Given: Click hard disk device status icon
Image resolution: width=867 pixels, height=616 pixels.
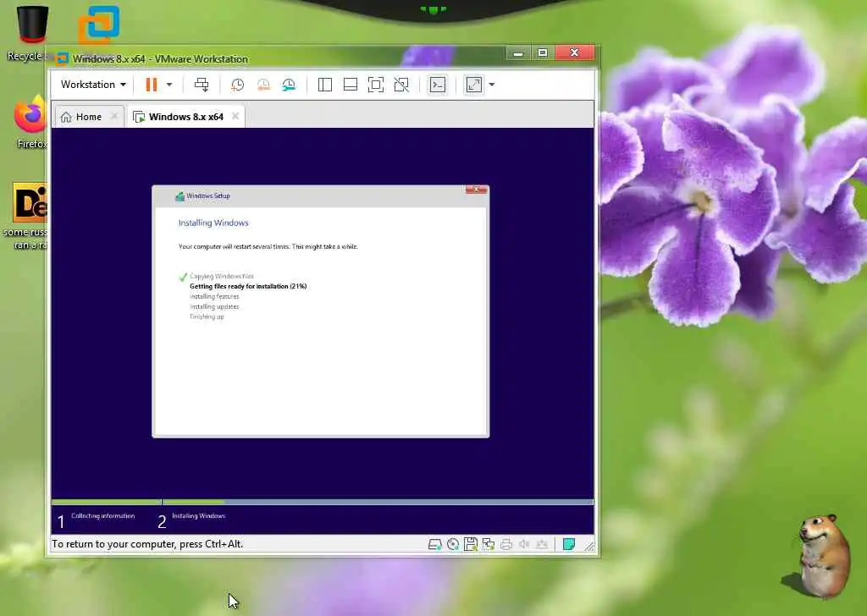Looking at the screenshot, I should pos(434,545).
